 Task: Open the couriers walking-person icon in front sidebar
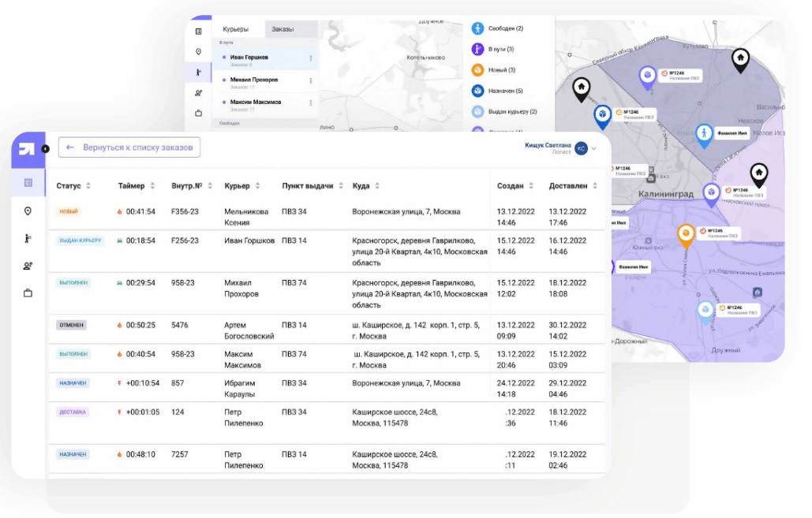pos(28,238)
